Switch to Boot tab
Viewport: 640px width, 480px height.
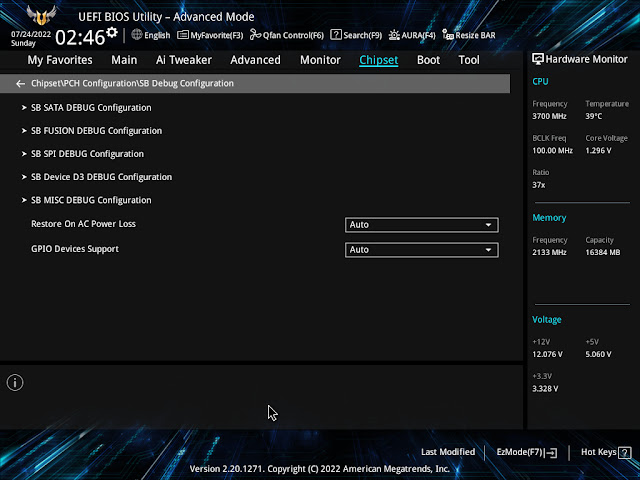click(x=428, y=60)
